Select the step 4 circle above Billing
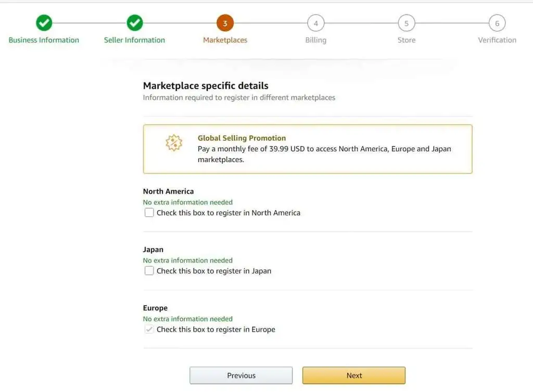The width and height of the screenshot is (533, 392). coord(316,23)
